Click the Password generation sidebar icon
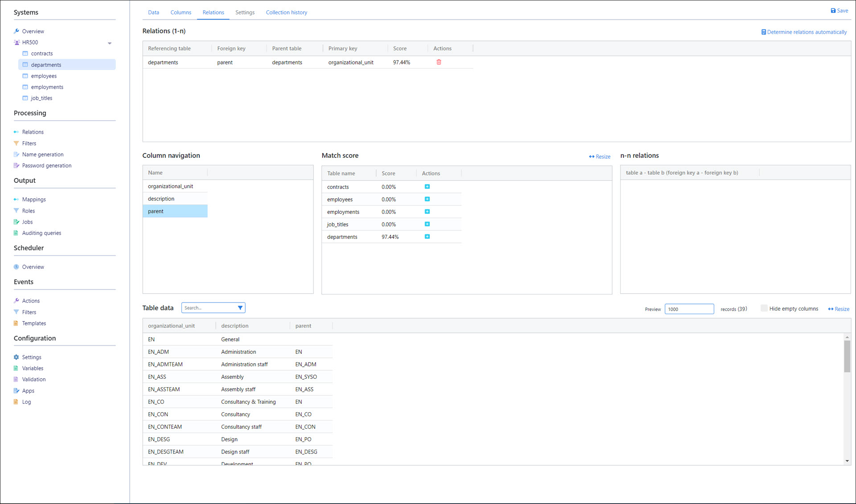This screenshot has width=856, height=504. (16, 165)
